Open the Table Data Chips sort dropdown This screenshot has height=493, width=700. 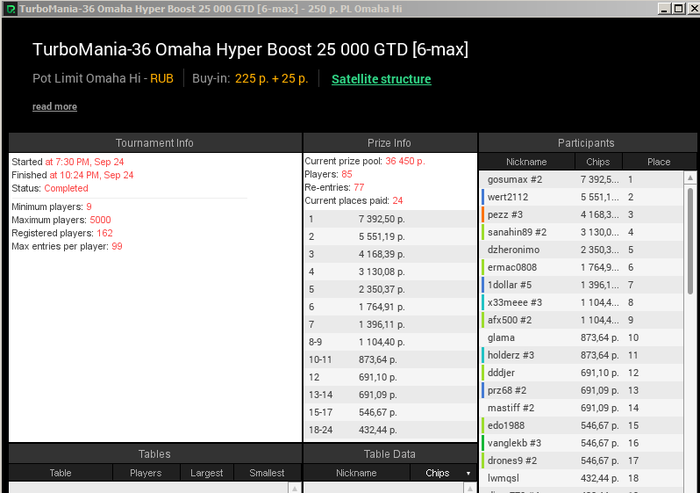tap(468, 473)
